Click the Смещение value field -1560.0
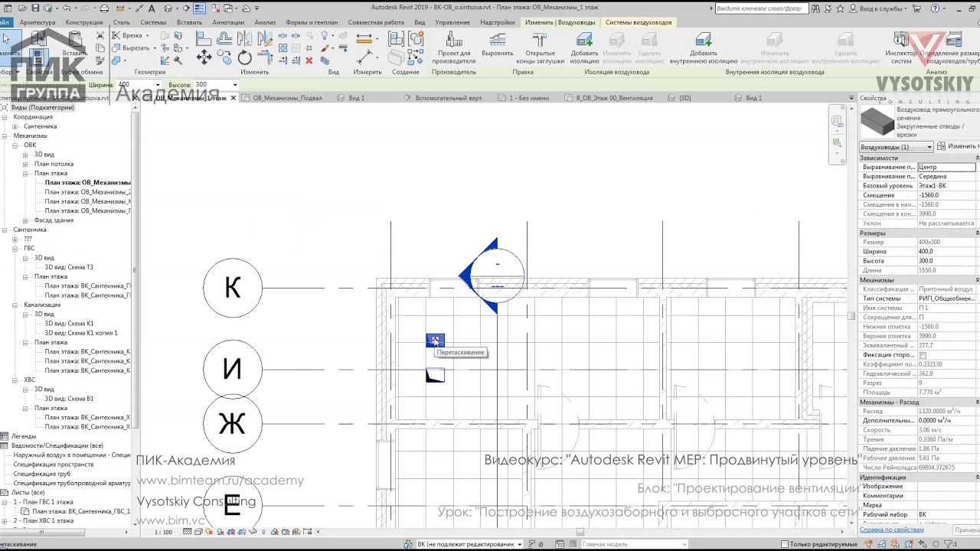The width and height of the screenshot is (980, 551). click(947, 195)
